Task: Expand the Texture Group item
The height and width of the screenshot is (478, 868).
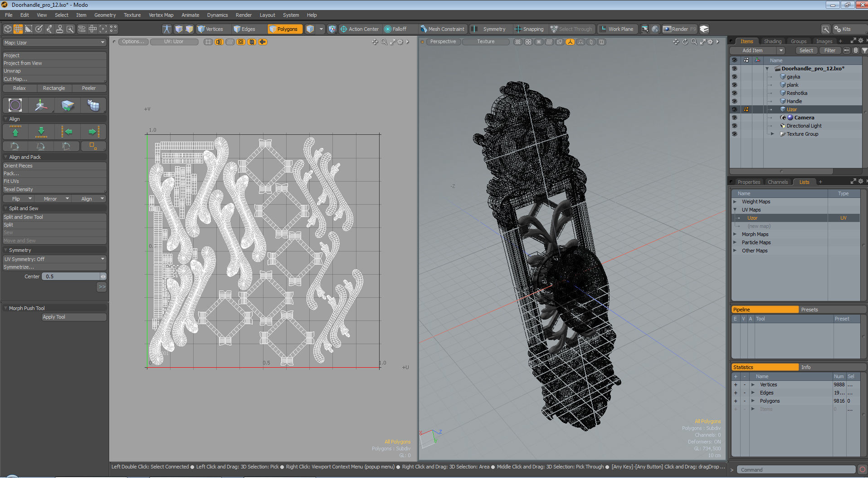Action: [x=772, y=134]
